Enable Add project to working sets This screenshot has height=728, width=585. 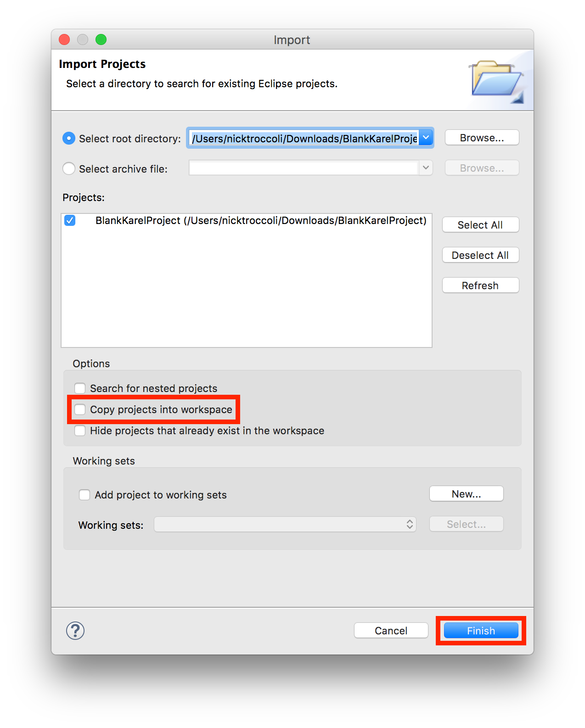click(84, 495)
